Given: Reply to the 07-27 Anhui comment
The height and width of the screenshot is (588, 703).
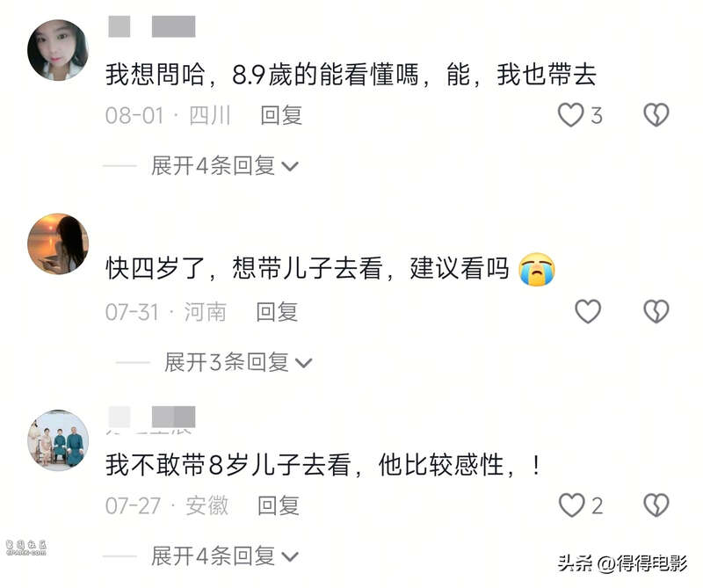Looking at the screenshot, I should click(278, 505).
